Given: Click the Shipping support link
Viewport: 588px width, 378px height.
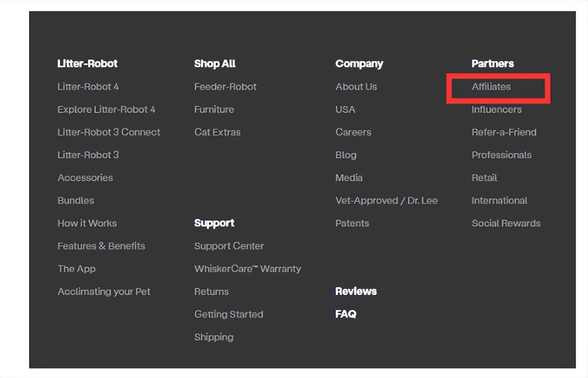Looking at the screenshot, I should tap(214, 337).
